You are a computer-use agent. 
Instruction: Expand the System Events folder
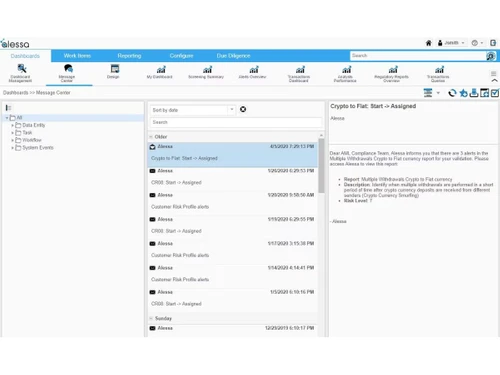tap(12, 148)
